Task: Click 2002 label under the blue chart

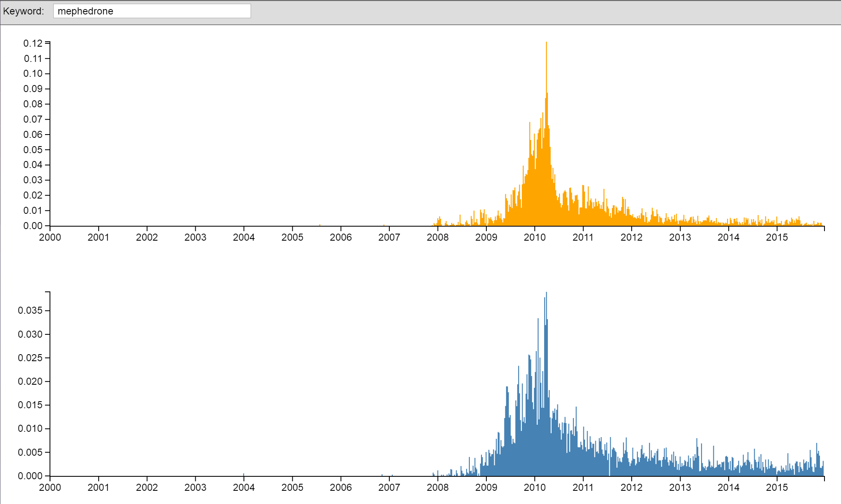Action: (147, 487)
